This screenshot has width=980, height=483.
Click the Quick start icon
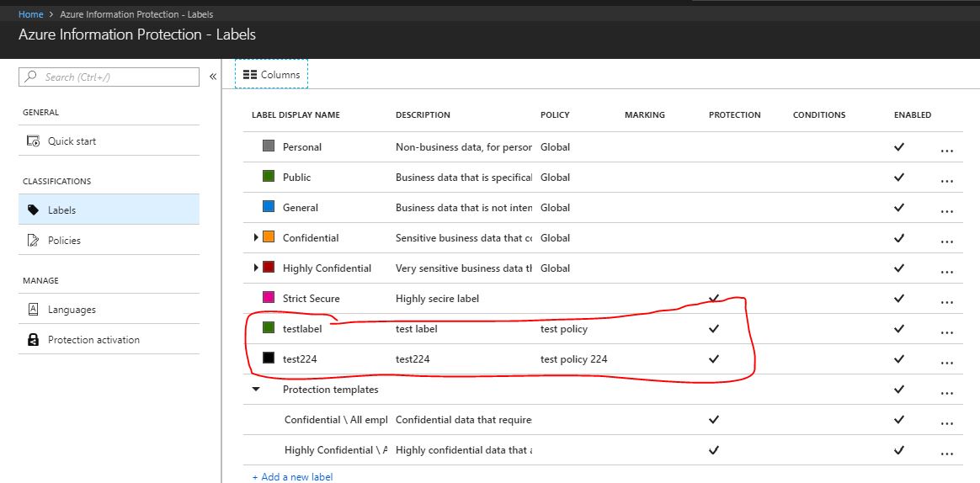33,141
